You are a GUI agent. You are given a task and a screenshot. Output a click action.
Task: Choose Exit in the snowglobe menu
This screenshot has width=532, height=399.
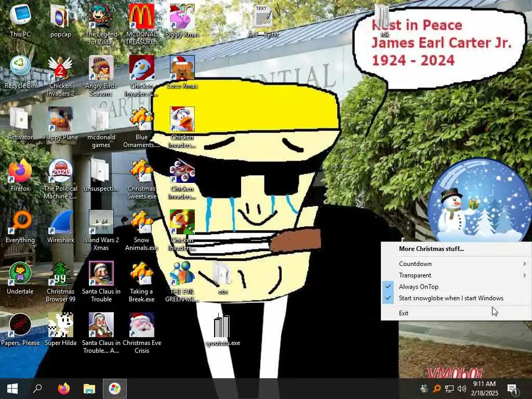click(456, 313)
